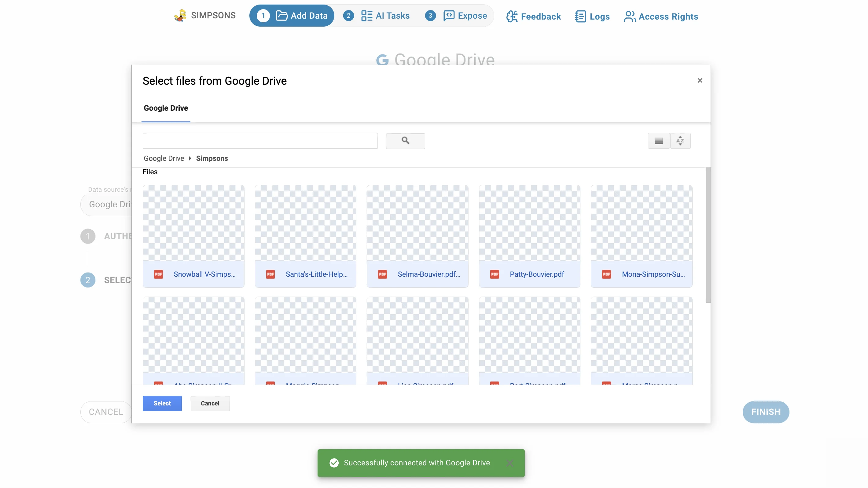Click the FINISH button
Viewport: 868px width, 488px height.
pyautogui.click(x=766, y=412)
